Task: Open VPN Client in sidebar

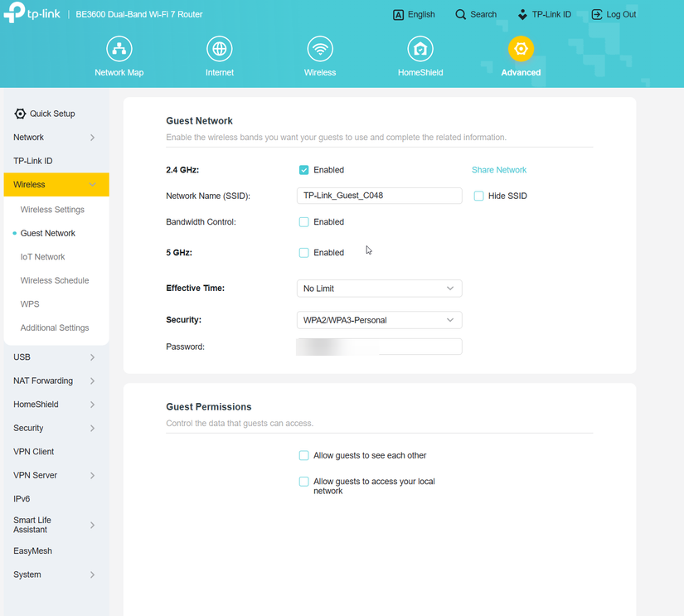Action: click(34, 452)
